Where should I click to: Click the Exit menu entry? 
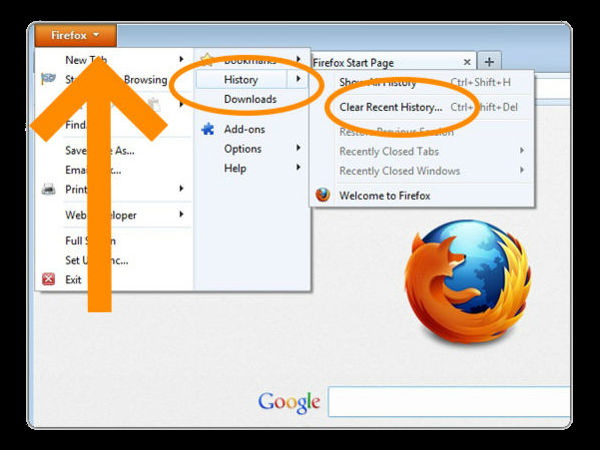coord(73,280)
